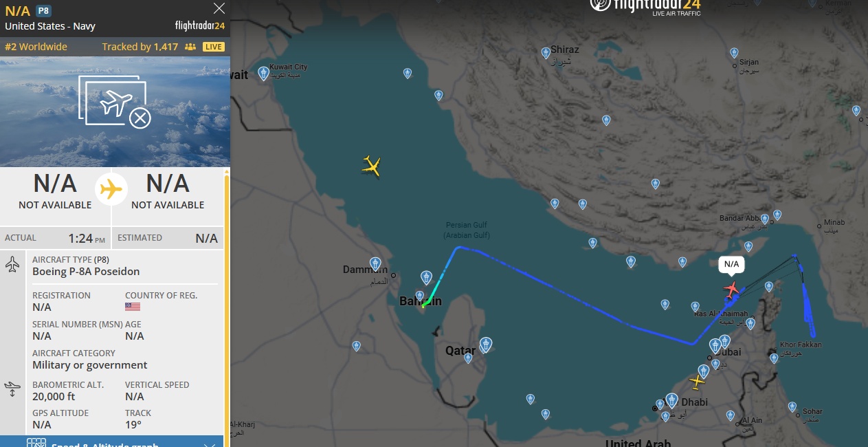Click the N/A callout label above aircraft
The image size is (868, 447).
(x=731, y=264)
